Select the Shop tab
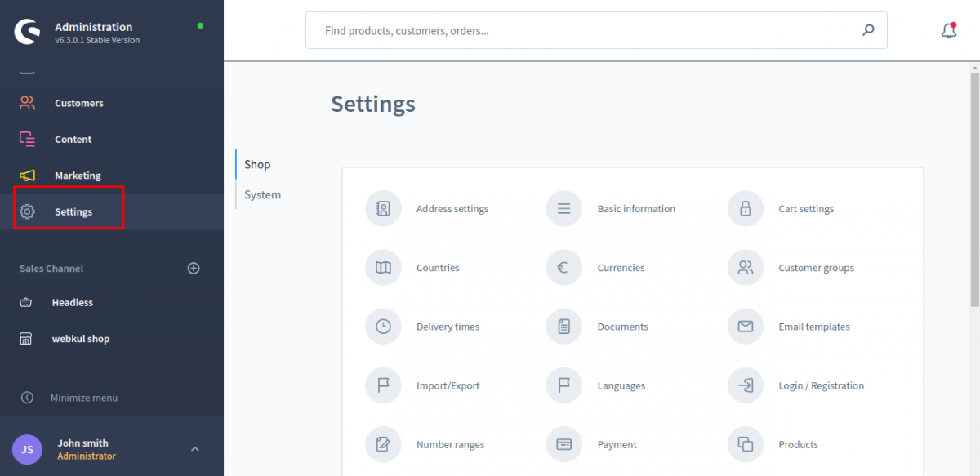The image size is (980, 476). click(x=257, y=164)
